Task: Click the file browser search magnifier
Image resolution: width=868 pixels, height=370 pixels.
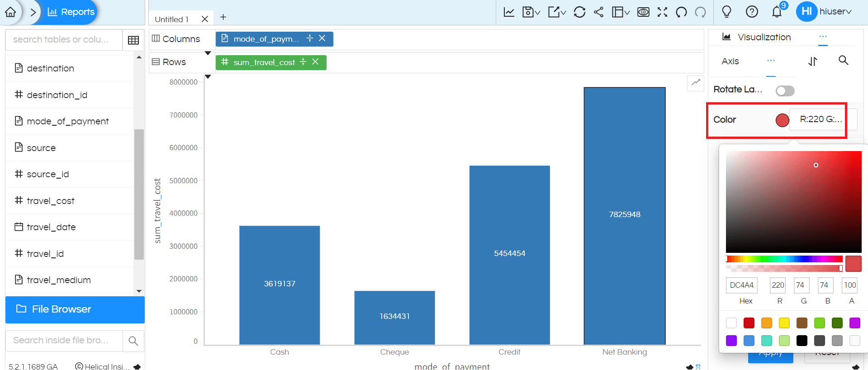Action: coord(133,341)
